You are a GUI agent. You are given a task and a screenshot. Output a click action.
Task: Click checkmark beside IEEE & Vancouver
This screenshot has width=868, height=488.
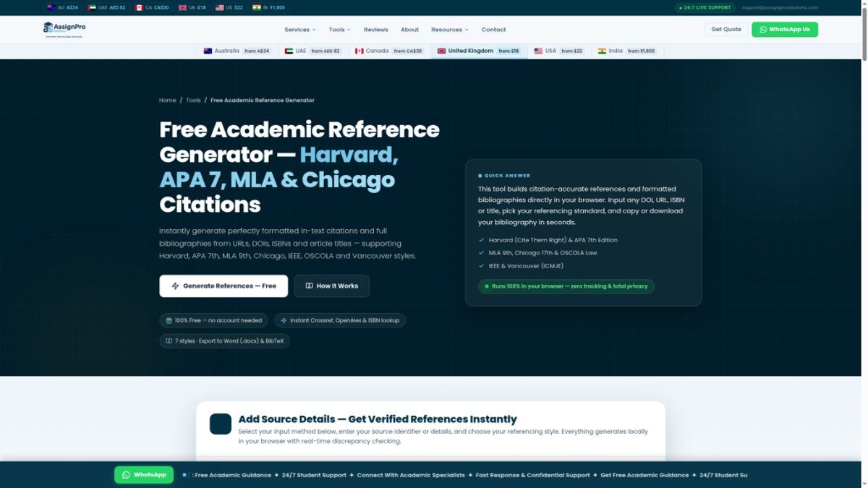[x=482, y=266]
